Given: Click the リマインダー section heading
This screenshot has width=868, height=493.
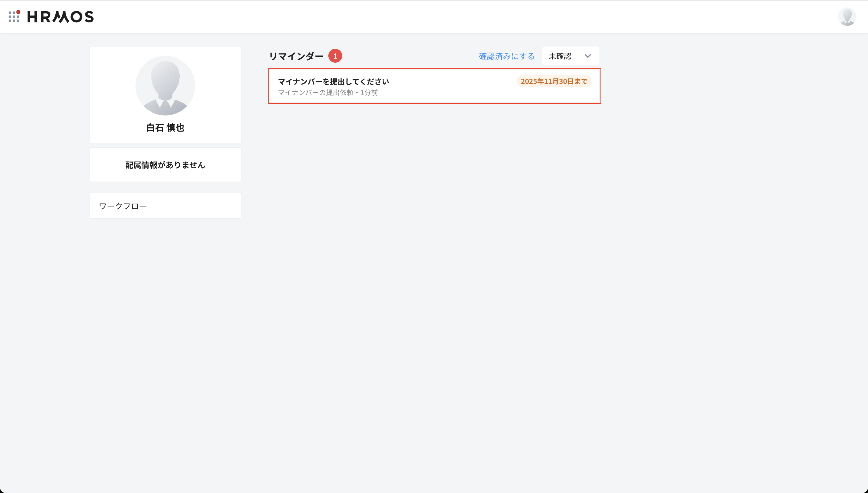Looking at the screenshot, I should tap(296, 56).
